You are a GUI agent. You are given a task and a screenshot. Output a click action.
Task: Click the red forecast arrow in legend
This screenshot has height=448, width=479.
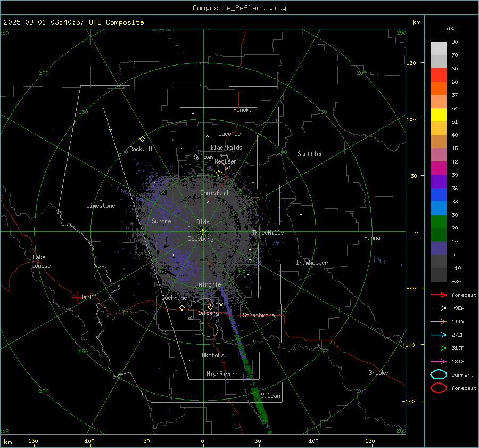(439, 295)
